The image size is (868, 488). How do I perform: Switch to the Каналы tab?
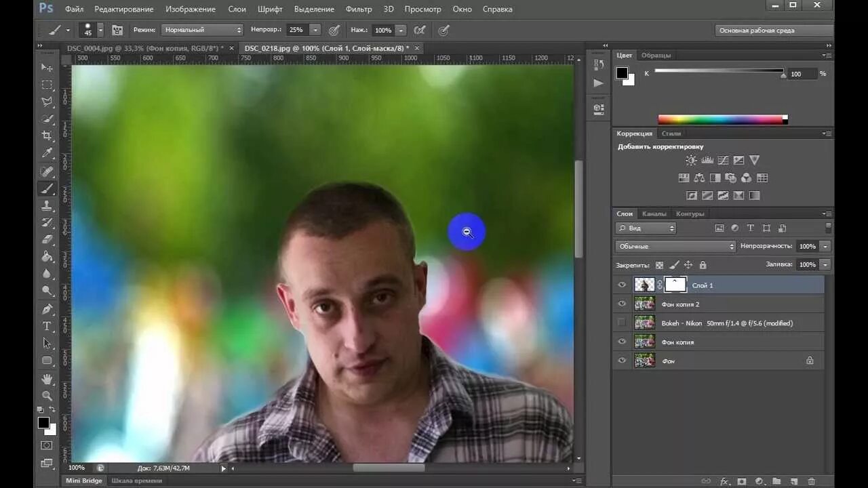point(654,214)
